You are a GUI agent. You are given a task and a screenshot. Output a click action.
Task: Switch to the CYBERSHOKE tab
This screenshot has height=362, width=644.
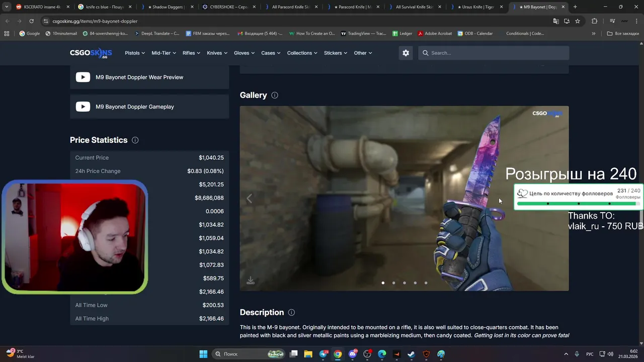click(x=228, y=7)
